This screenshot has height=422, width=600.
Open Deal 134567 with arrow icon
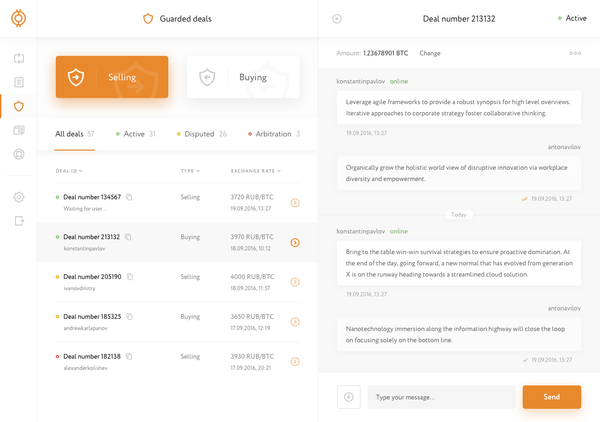click(295, 203)
